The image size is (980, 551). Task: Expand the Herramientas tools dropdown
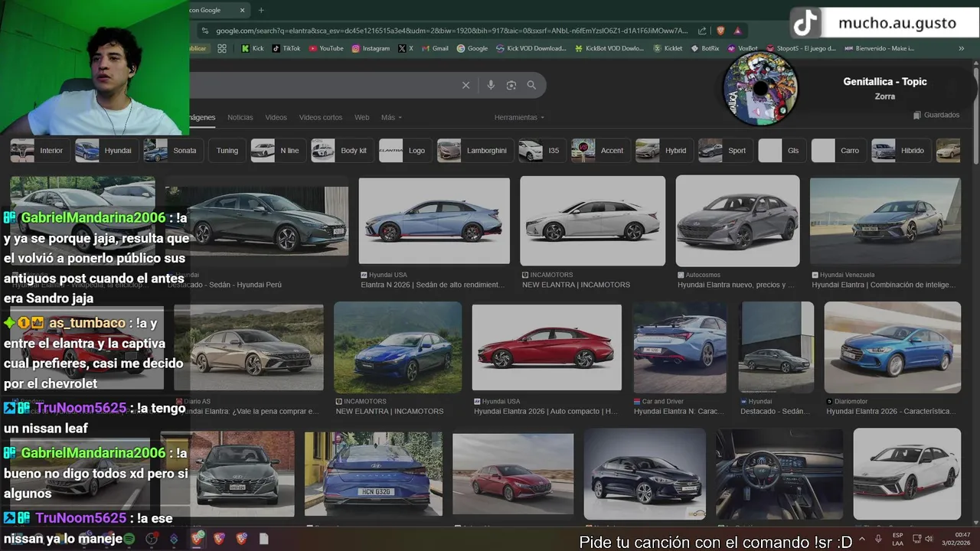[x=519, y=117]
